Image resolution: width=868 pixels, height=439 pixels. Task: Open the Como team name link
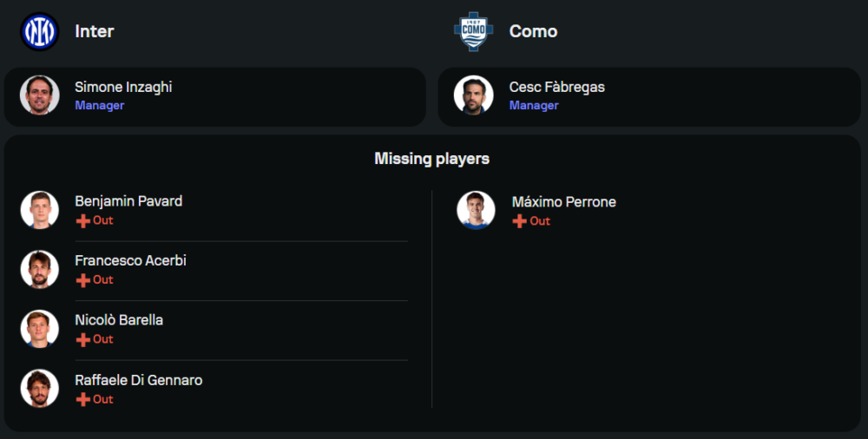coord(533,32)
